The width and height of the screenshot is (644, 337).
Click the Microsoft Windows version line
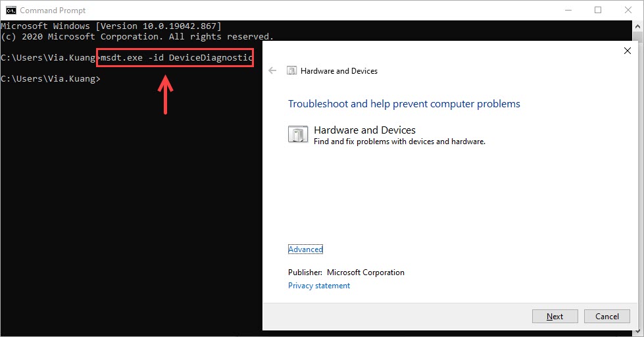click(x=111, y=26)
